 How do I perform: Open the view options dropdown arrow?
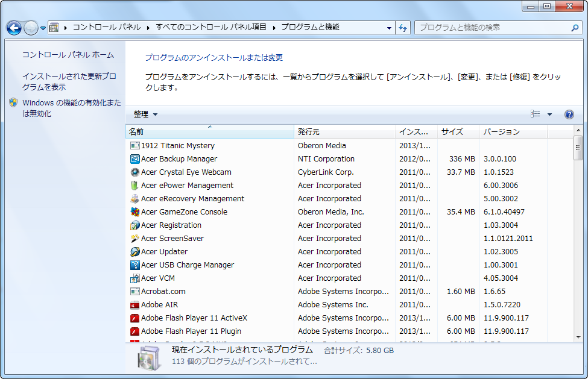pyautogui.click(x=550, y=114)
